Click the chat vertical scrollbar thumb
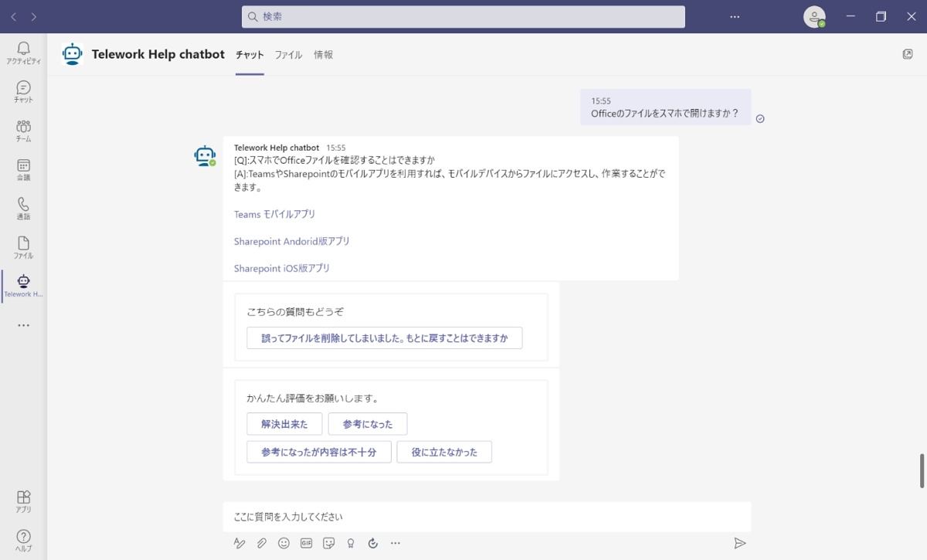Viewport: 927px width, 560px height. [922, 470]
